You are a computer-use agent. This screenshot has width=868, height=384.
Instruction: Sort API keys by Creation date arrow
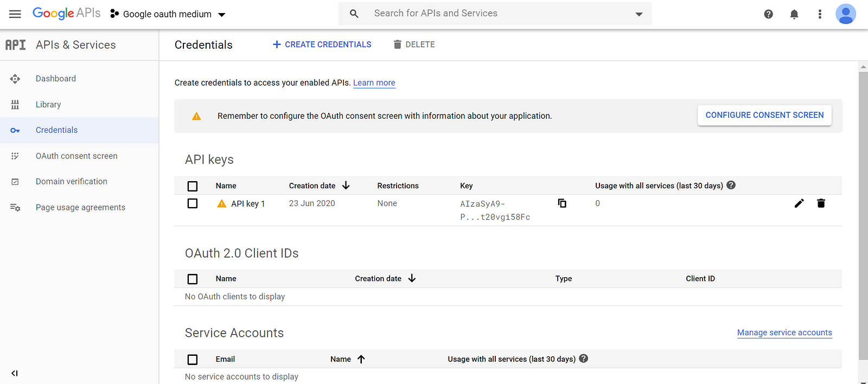[x=346, y=185]
